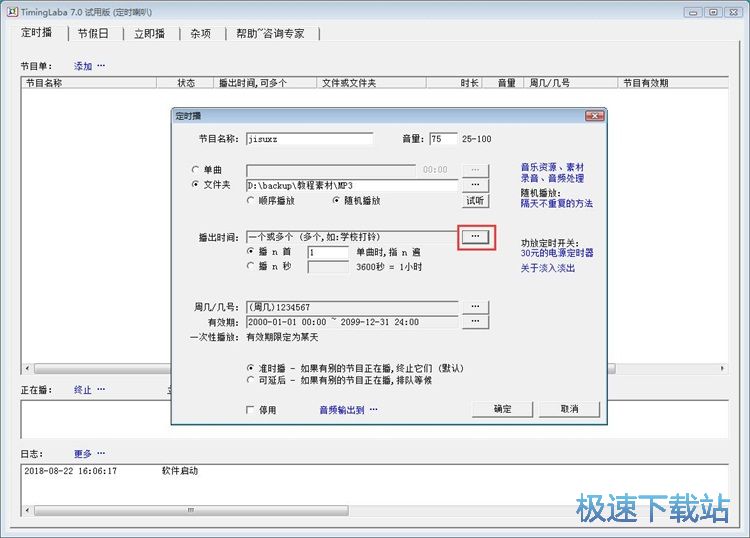This screenshot has height=538, width=750.
Task: Browse for single track file button
Action: coord(475,170)
